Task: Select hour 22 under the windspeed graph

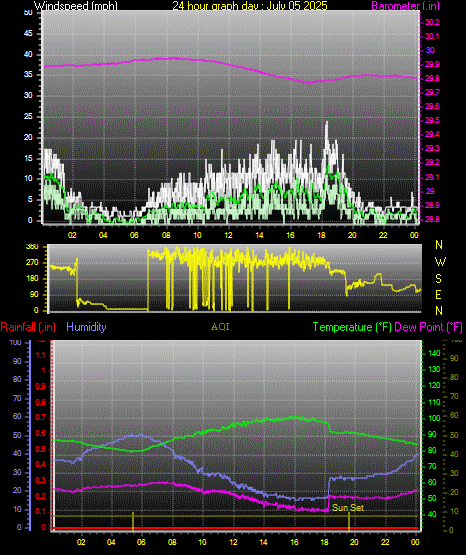Action: 383,235
